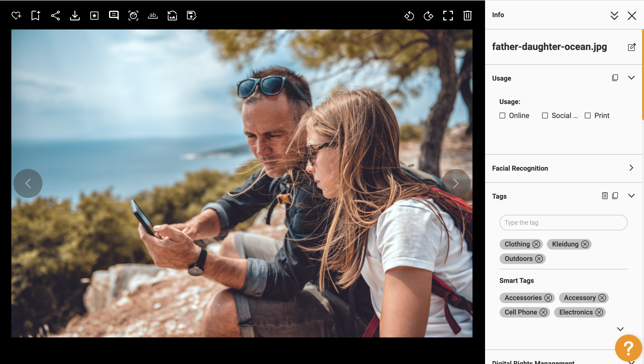Enter fullscreen view mode
The image size is (644, 364).
[x=448, y=15]
